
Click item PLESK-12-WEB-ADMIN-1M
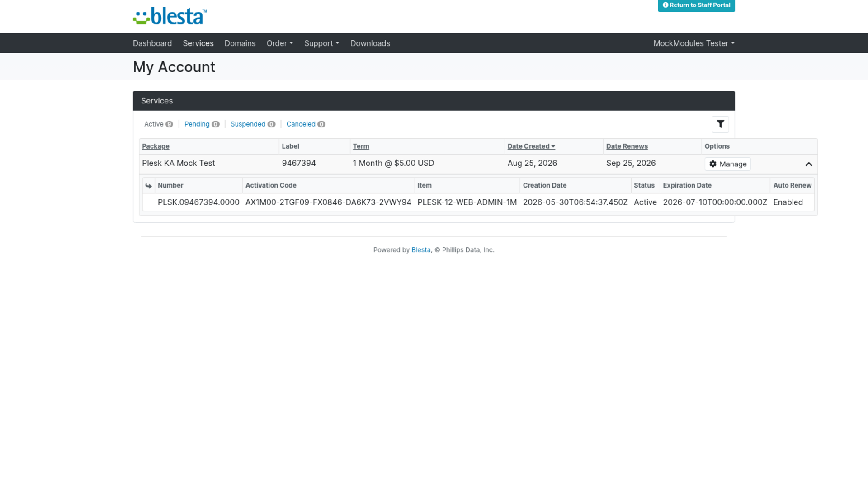[467, 202]
